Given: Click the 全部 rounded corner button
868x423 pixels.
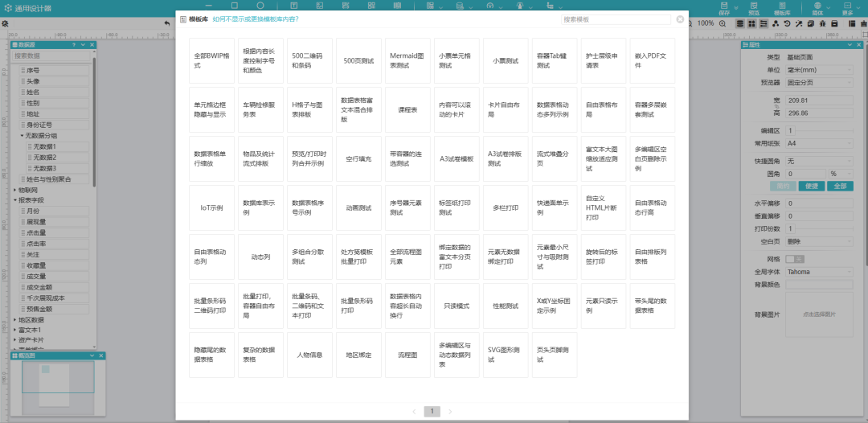Looking at the screenshot, I should click(840, 186).
